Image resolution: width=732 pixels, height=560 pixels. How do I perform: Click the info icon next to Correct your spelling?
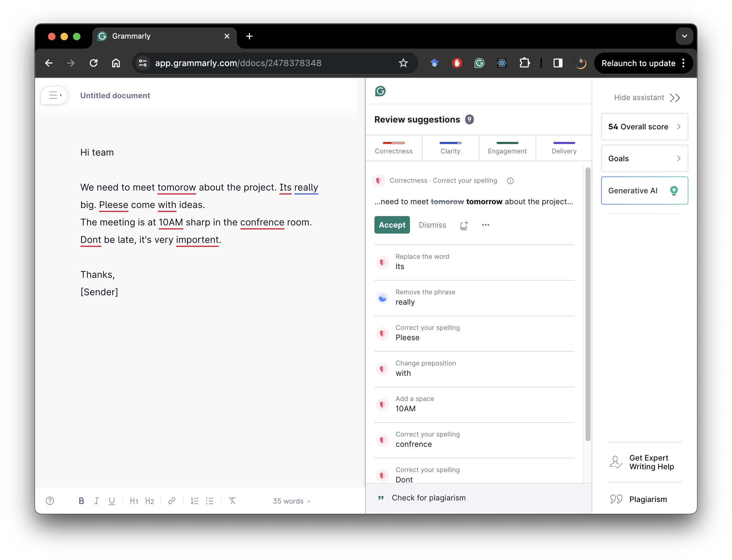(510, 181)
